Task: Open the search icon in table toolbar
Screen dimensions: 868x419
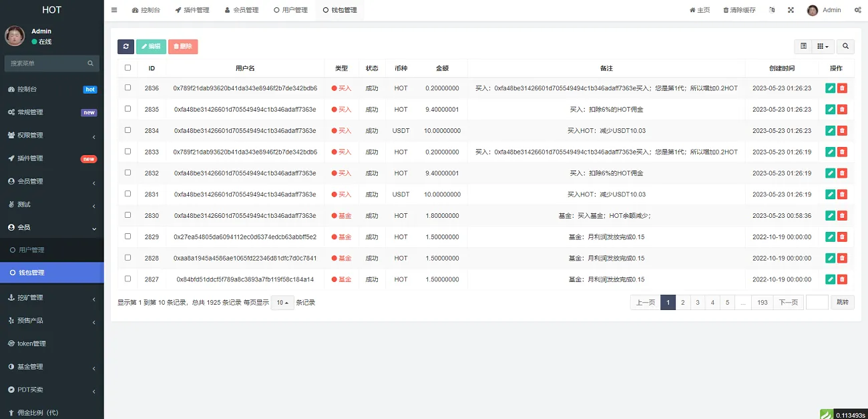Action: pyautogui.click(x=845, y=46)
